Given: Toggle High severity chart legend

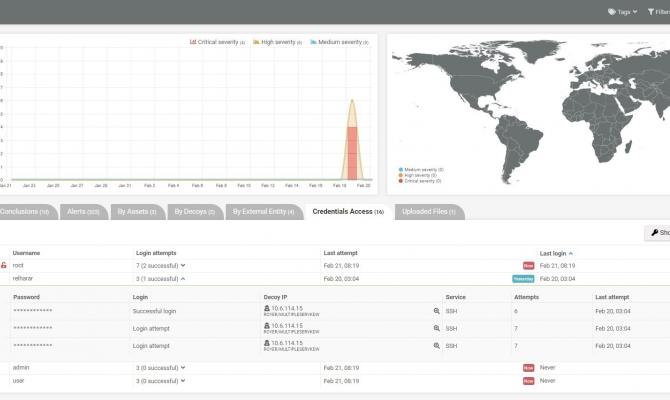Looking at the screenshot, I should 277,42.
